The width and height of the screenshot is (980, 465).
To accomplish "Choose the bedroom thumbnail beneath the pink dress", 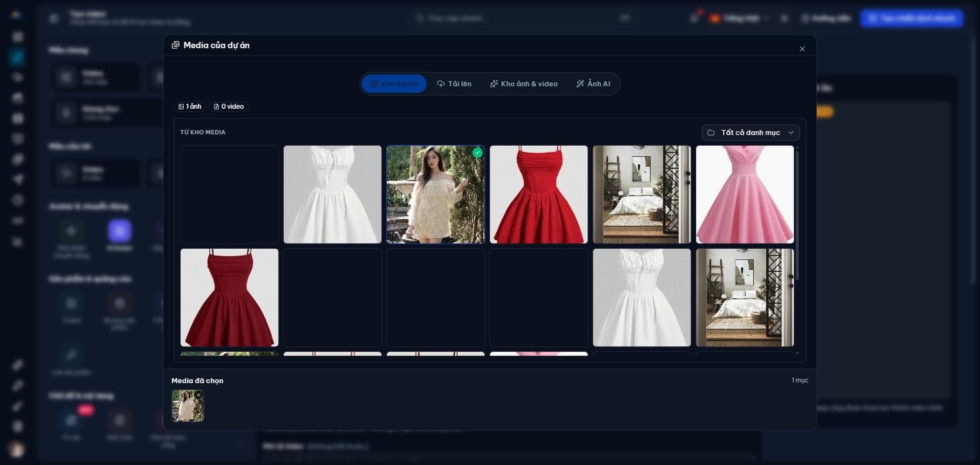I will tap(745, 297).
